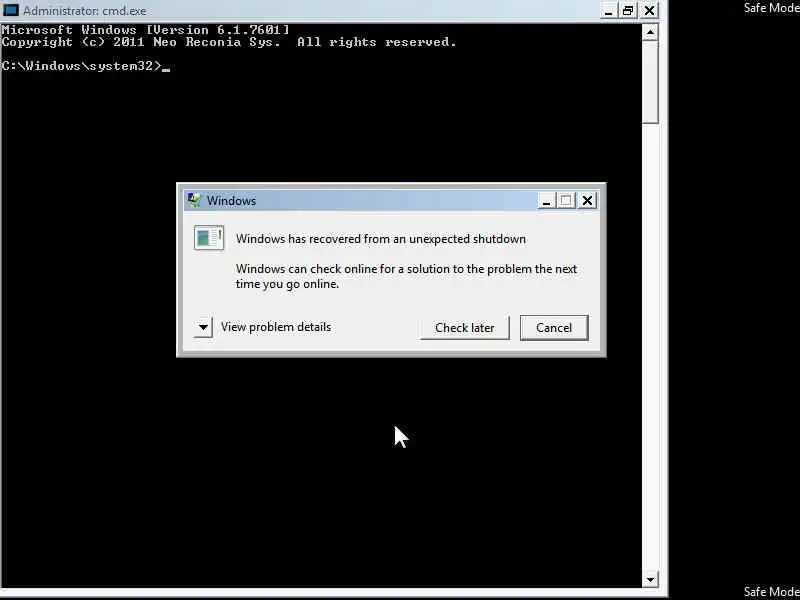Click the Windows dialog title icon
Screen dimensions: 800x600
[x=194, y=200]
